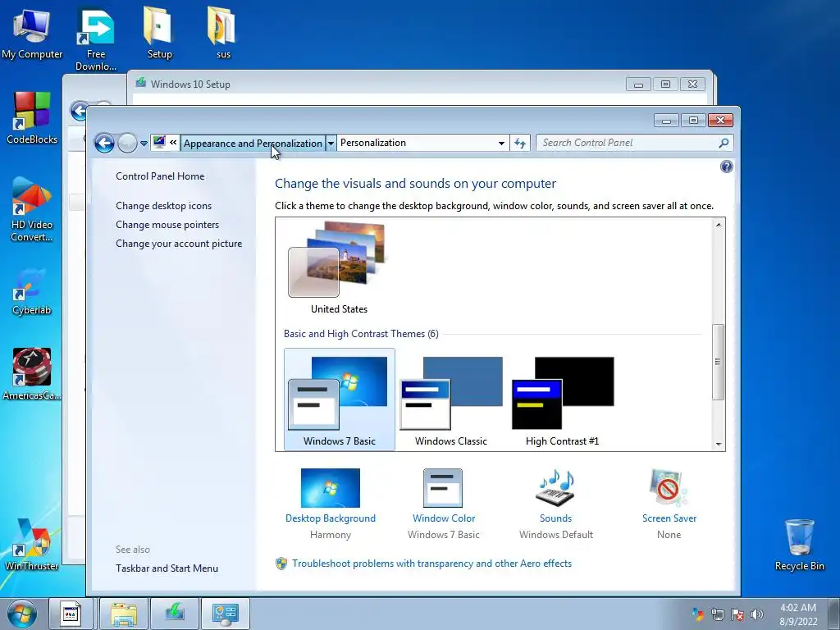This screenshot has width=840, height=630.
Task: Open My Computer desktop icon
Action: pos(32,33)
